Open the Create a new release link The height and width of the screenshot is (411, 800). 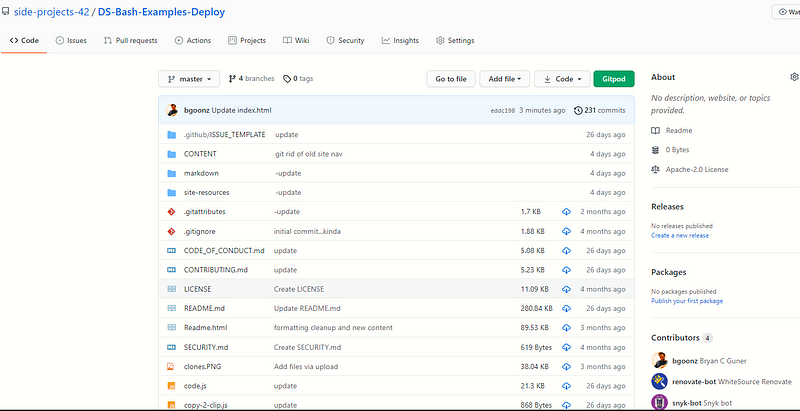point(679,235)
